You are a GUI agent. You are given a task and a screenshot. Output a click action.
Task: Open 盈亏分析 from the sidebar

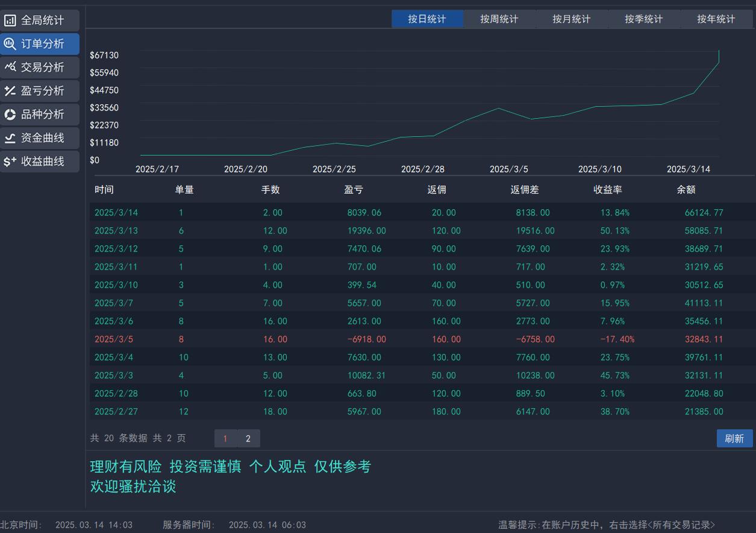pos(40,90)
